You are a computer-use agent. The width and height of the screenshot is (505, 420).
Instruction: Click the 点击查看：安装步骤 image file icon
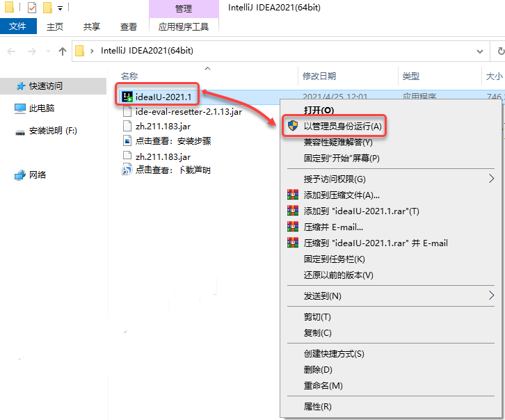[x=127, y=140]
